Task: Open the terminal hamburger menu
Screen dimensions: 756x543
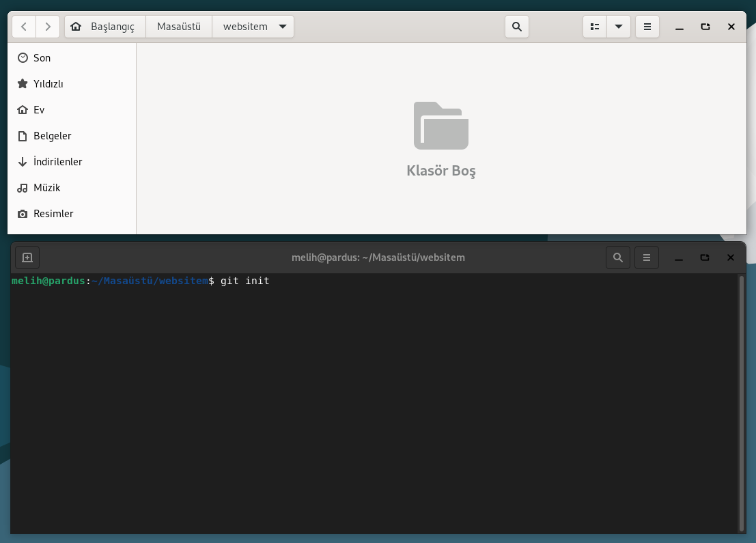Action: point(647,257)
